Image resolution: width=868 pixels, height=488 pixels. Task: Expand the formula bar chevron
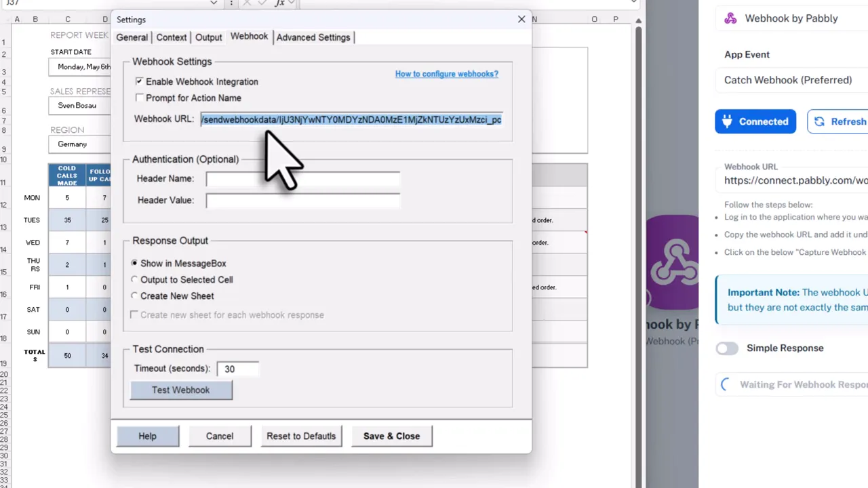(x=292, y=3)
